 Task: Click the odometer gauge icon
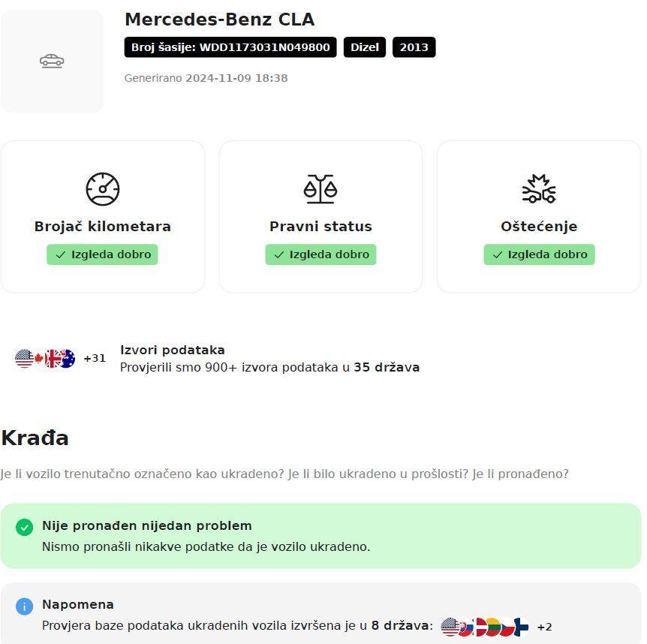coord(103,188)
